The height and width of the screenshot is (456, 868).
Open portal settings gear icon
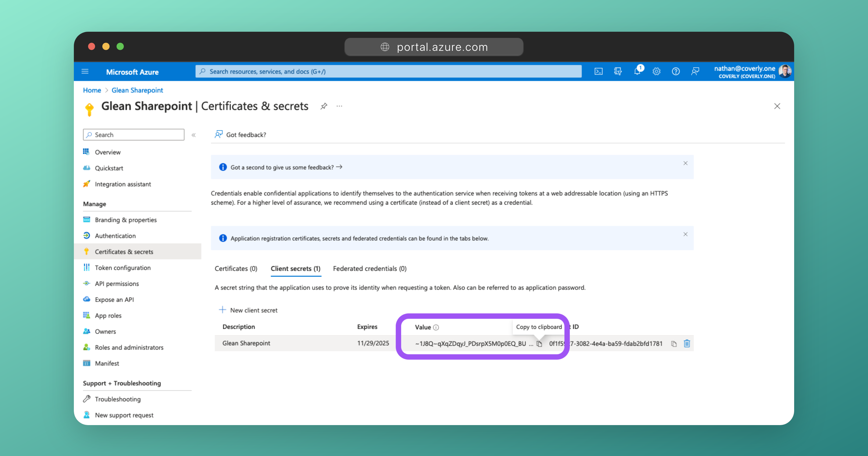tap(656, 72)
